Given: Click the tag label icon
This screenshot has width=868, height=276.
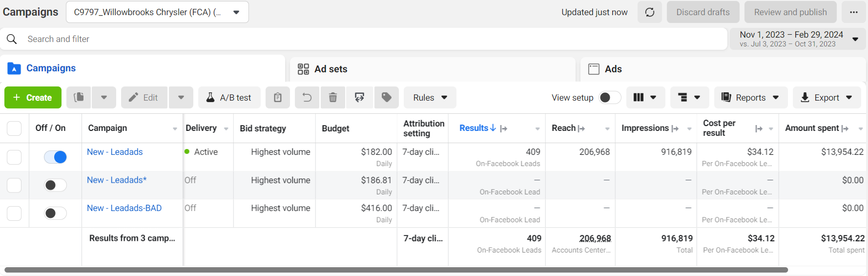Looking at the screenshot, I should [x=386, y=98].
